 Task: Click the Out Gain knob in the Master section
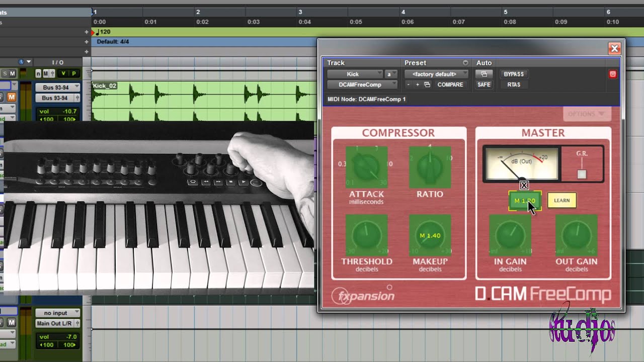tap(577, 235)
